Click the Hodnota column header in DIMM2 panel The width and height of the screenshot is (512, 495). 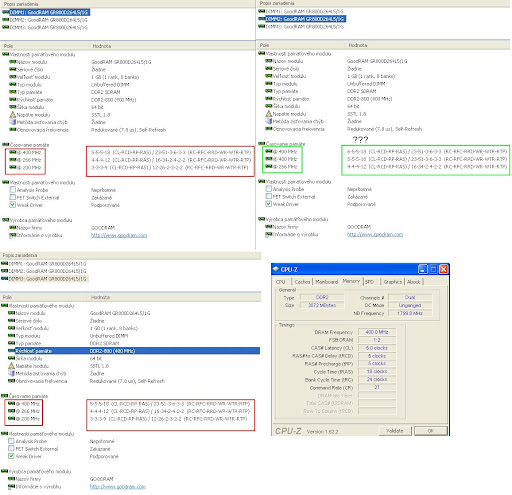427,45
